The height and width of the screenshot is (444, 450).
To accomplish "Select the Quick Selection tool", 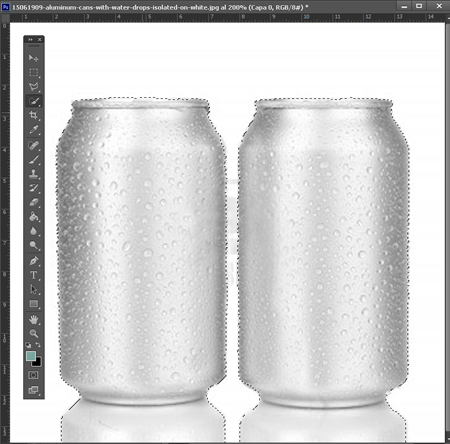I will [x=34, y=101].
